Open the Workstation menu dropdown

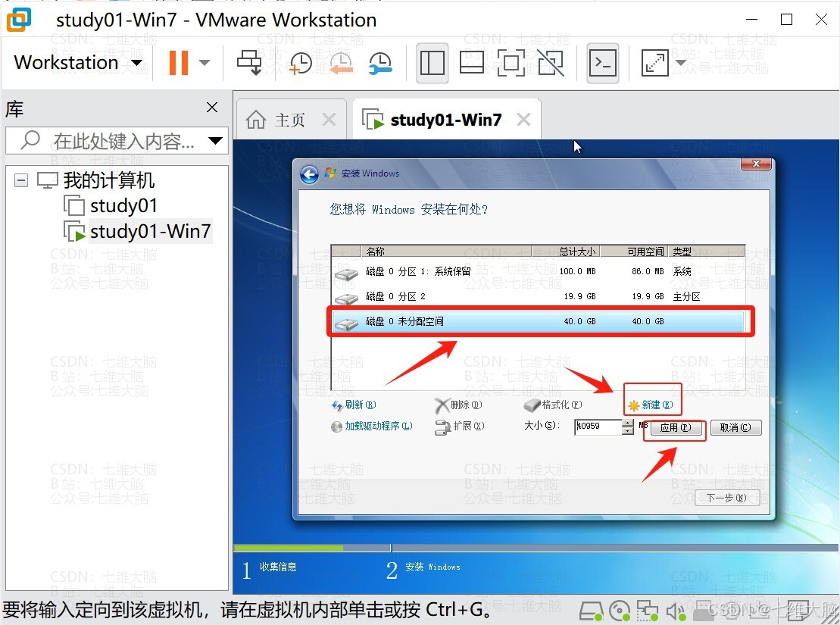[x=78, y=63]
